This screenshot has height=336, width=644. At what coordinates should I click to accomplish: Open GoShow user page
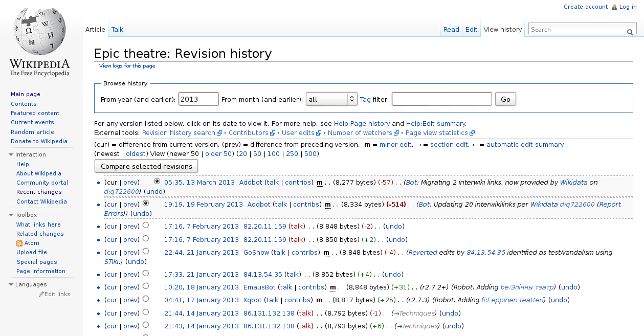(x=256, y=253)
